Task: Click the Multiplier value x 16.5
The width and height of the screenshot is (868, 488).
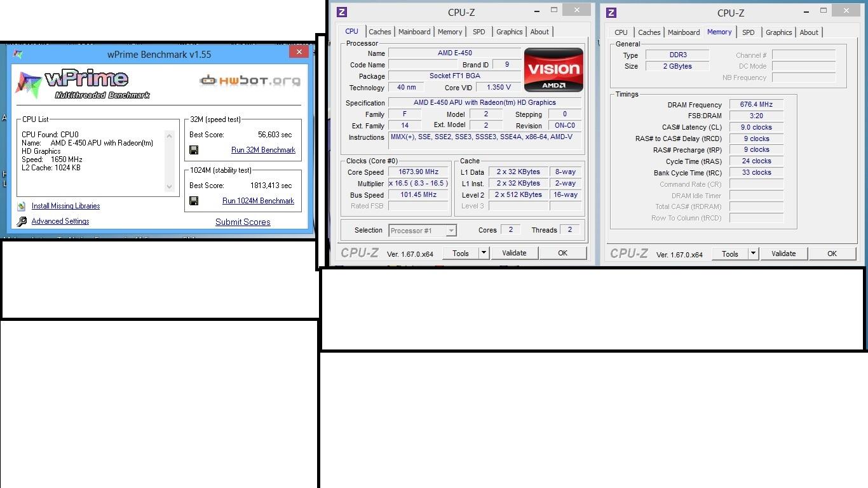Action: tap(419, 183)
